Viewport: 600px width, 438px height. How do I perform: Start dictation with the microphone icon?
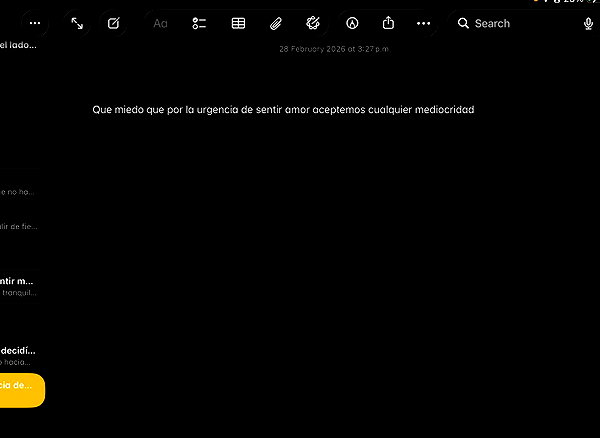tap(588, 24)
